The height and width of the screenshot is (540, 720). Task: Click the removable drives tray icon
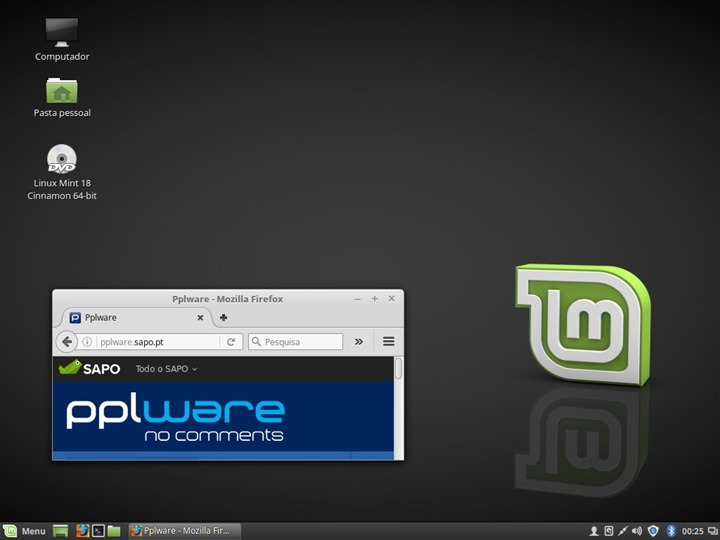[x=608, y=531]
